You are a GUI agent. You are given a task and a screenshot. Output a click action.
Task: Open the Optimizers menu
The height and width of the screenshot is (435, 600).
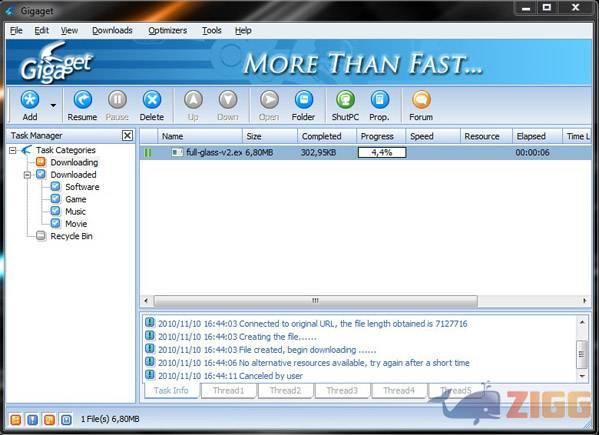click(167, 31)
